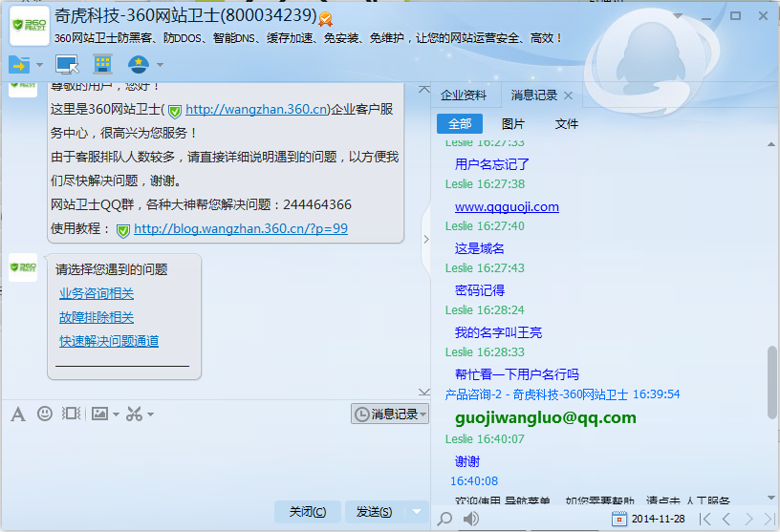Open the window menu dropdown triangle
780x532 pixels.
click(x=678, y=16)
